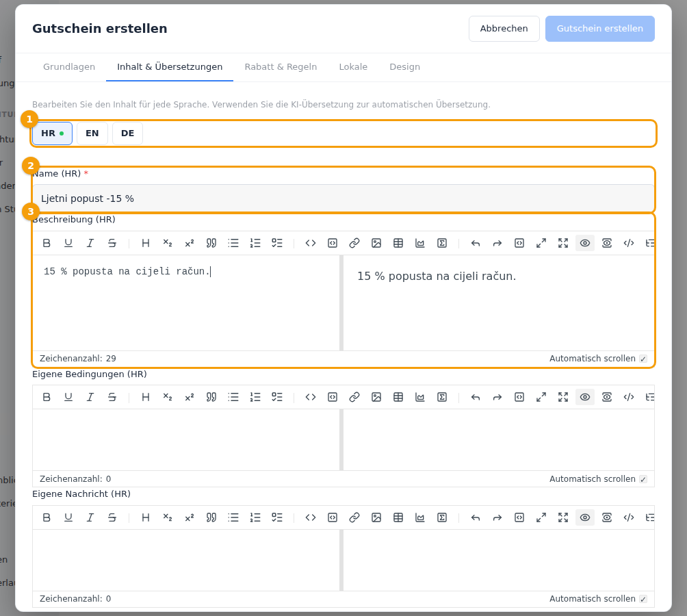
Task: Undo in Eigene Bedingungen editor
Action: click(x=476, y=398)
